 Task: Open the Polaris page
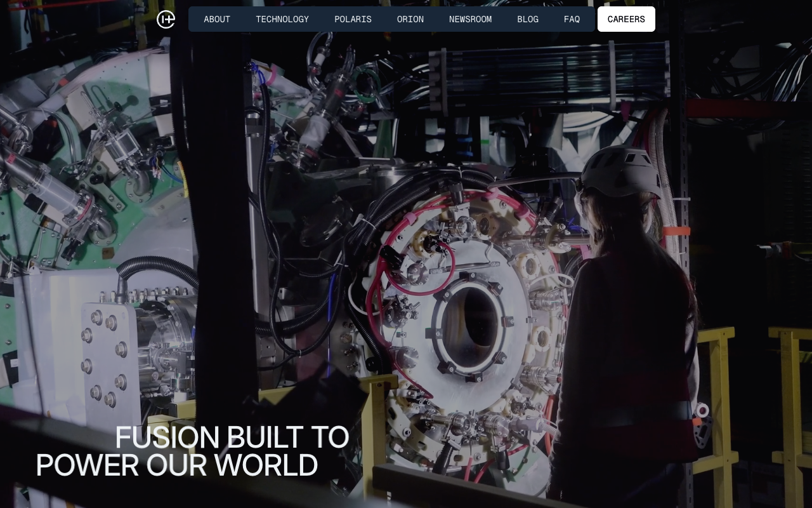353,19
